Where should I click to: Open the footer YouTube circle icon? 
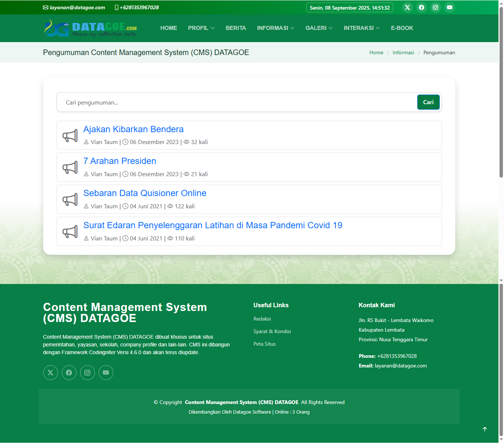(106, 373)
